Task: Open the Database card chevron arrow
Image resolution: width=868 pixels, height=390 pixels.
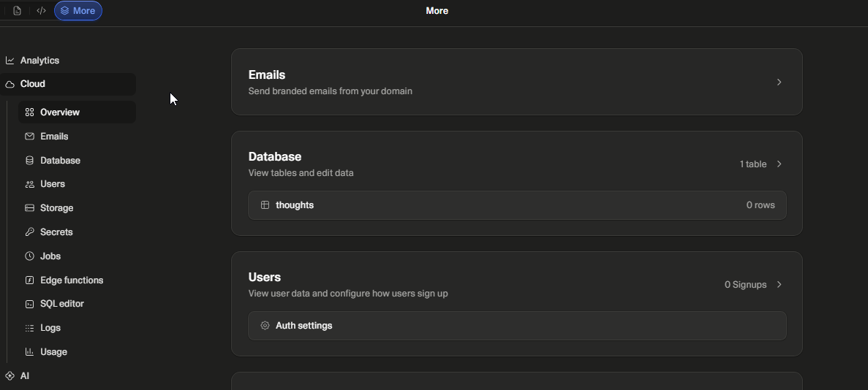Action: (780, 164)
